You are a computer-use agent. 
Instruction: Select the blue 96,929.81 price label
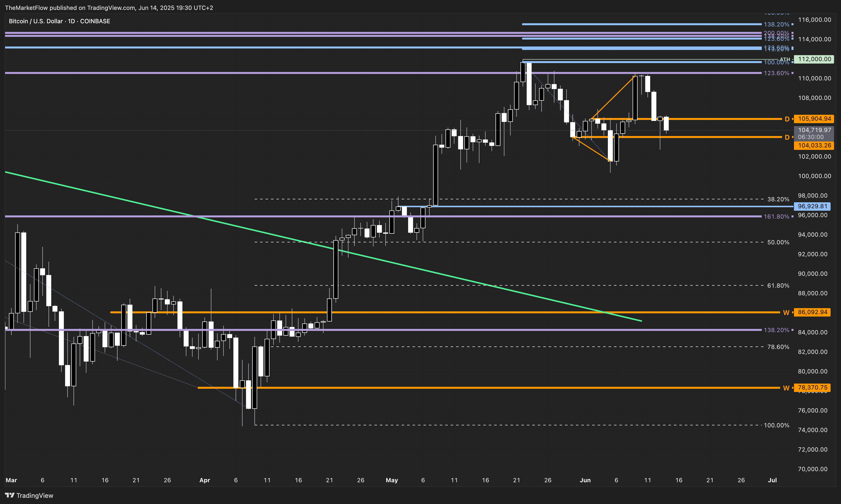tap(812, 206)
